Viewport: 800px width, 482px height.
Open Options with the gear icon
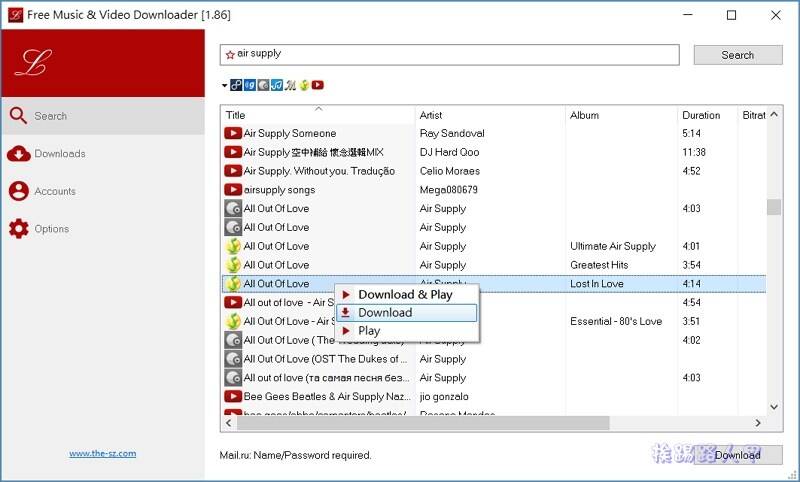[102, 229]
